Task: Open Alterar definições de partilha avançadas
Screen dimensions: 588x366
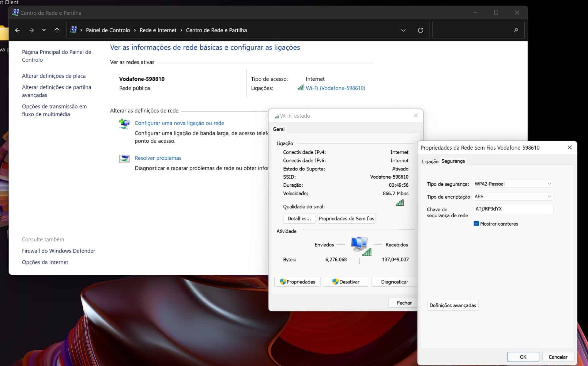Action: (x=56, y=91)
